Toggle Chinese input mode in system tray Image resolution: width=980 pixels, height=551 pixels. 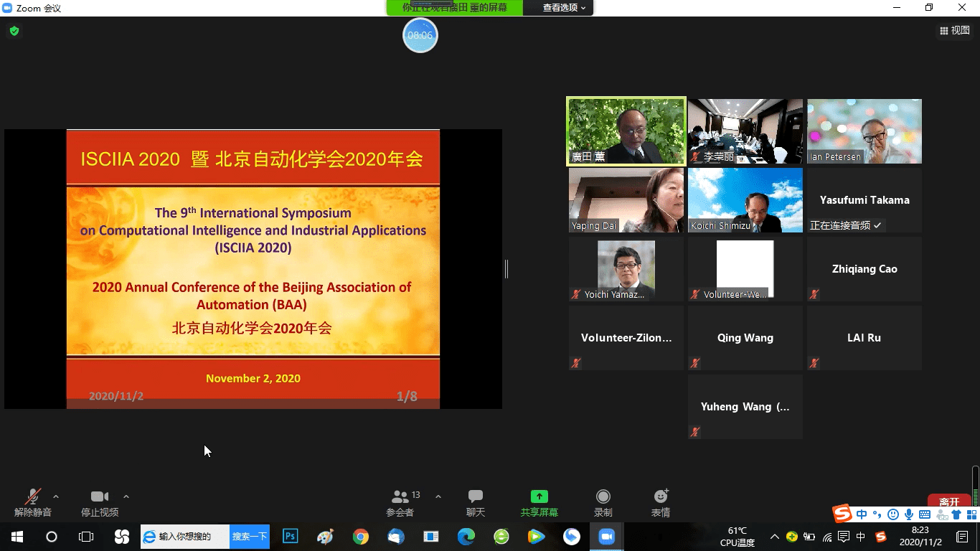point(861,537)
